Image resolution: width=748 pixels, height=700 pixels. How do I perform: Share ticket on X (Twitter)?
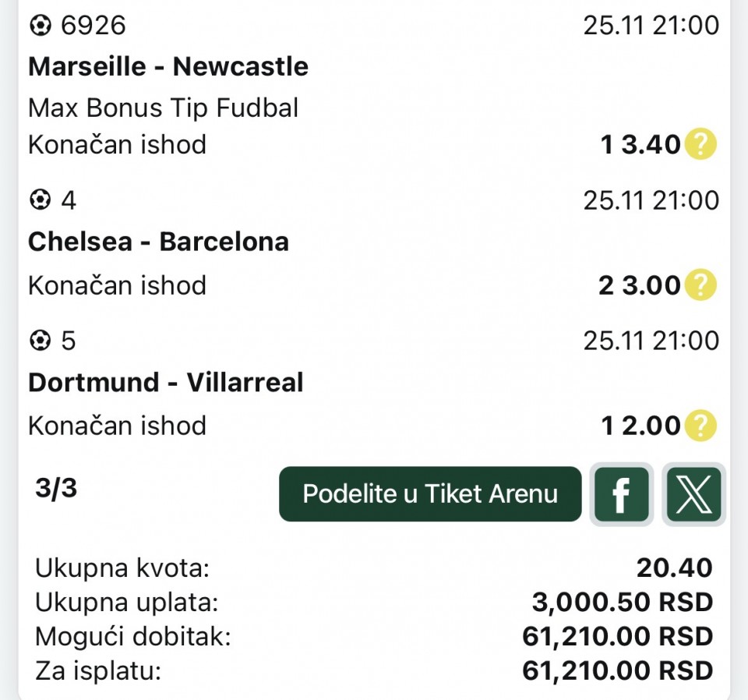click(693, 494)
